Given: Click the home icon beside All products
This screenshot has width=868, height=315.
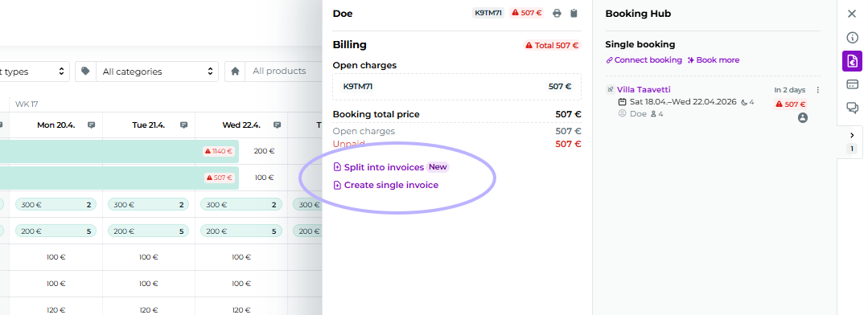Looking at the screenshot, I should [235, 72].
